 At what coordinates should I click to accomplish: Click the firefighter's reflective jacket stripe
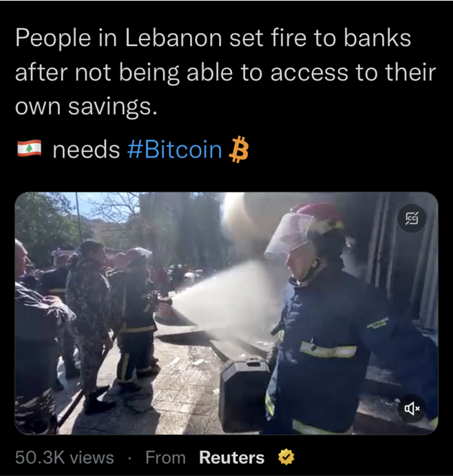point(328,350)
